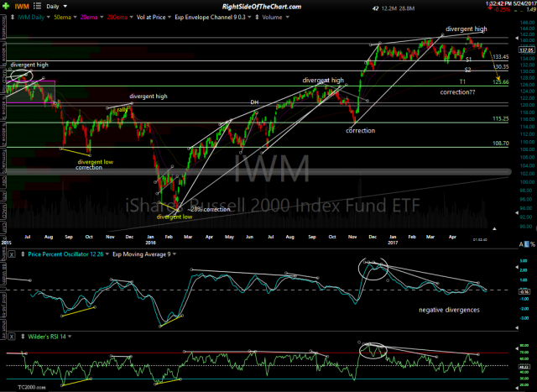537x392 pixels.
Task: Click the 'A' arithmetic scale toggle
Action: pos(522,244)
